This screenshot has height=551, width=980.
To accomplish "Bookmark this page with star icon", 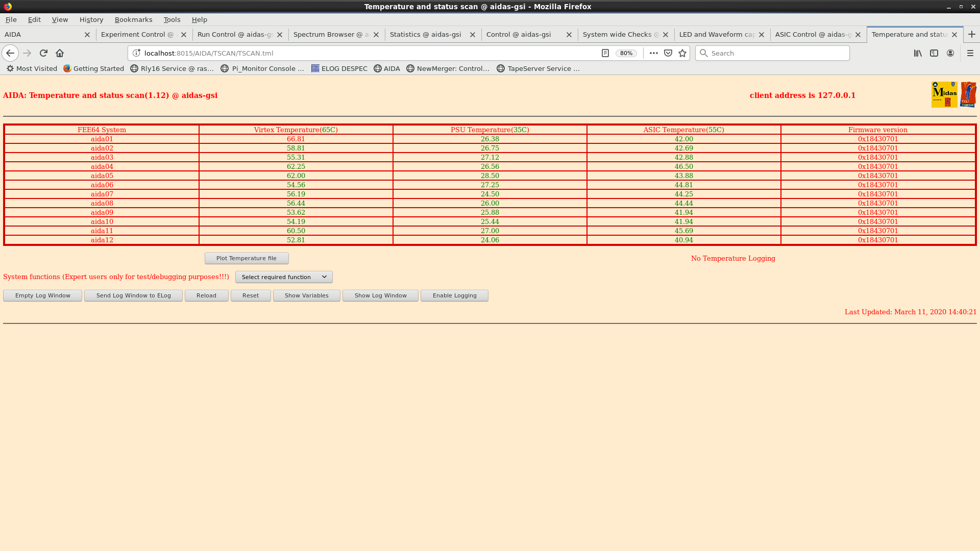I will click(x=682, y=53).
